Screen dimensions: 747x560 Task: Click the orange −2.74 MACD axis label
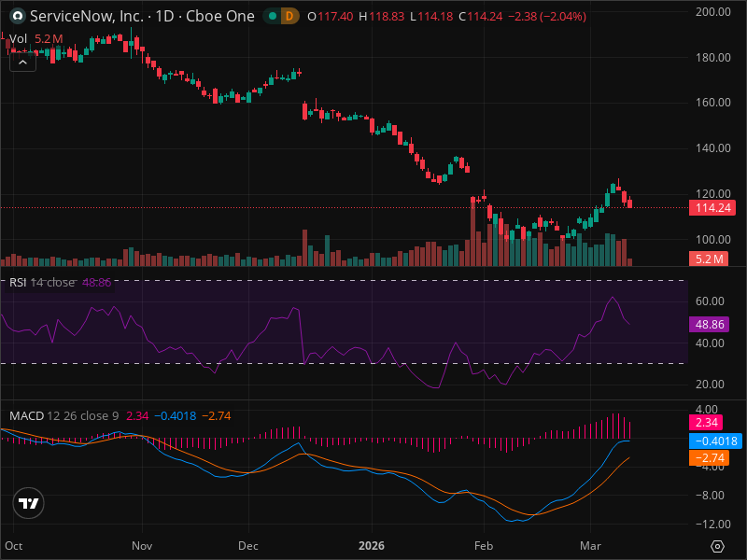(x=710, y=457)
